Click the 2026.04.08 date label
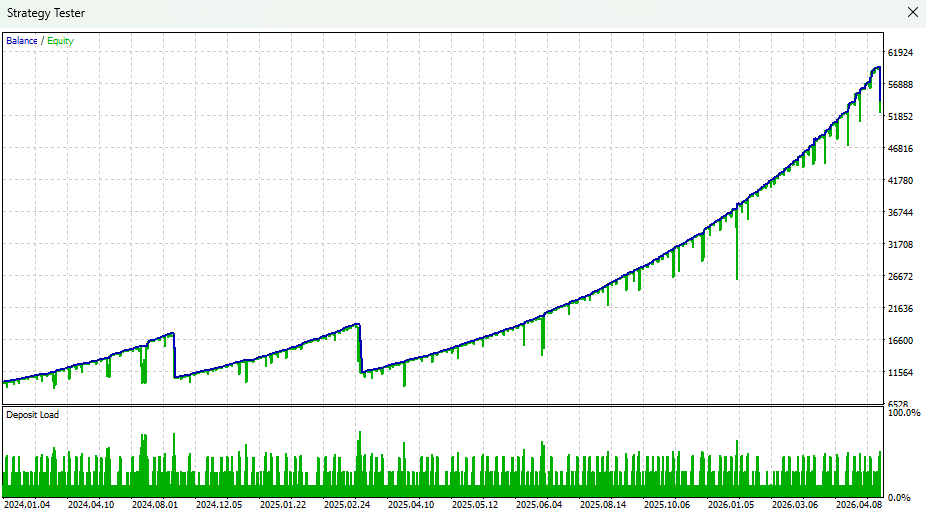 point(859,505)
